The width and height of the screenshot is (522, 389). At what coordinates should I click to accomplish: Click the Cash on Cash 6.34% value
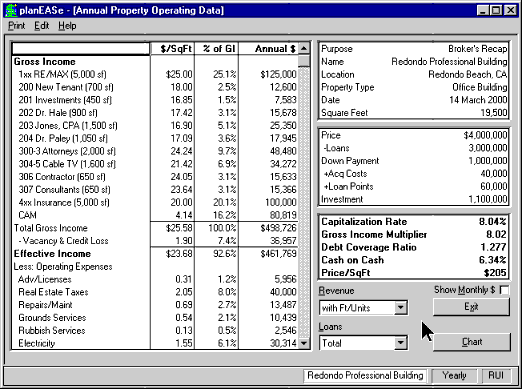click(493, 260)
